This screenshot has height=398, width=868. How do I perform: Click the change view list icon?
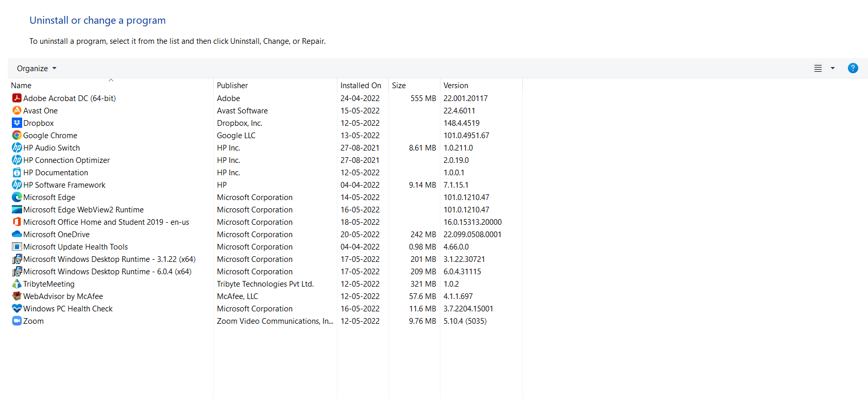(818, 68)
